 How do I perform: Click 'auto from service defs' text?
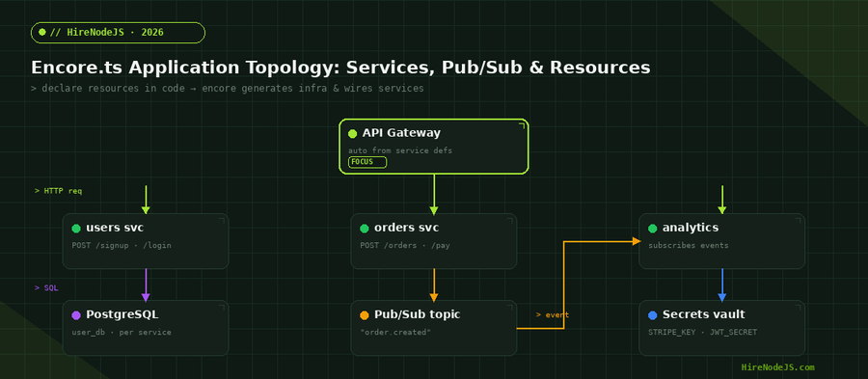(400, 150)
